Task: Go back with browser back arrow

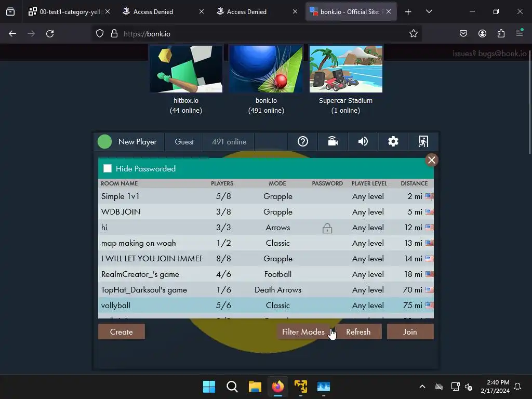Action: [12, 34]
